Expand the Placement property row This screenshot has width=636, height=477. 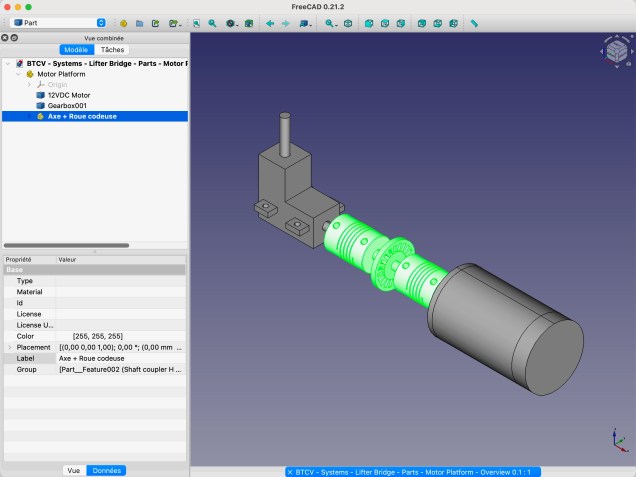tap(9, 347)
